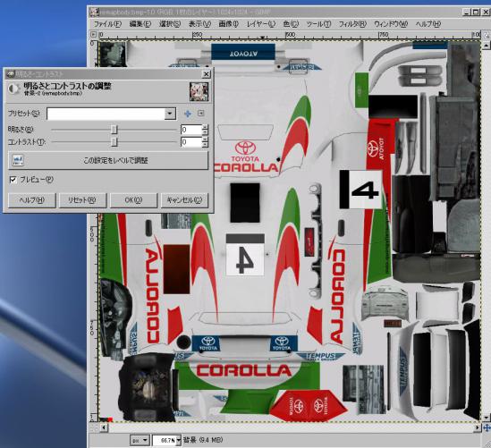Minimize the GIMP image window
Viewport: 491px width, 448px height.
[466, 12]
